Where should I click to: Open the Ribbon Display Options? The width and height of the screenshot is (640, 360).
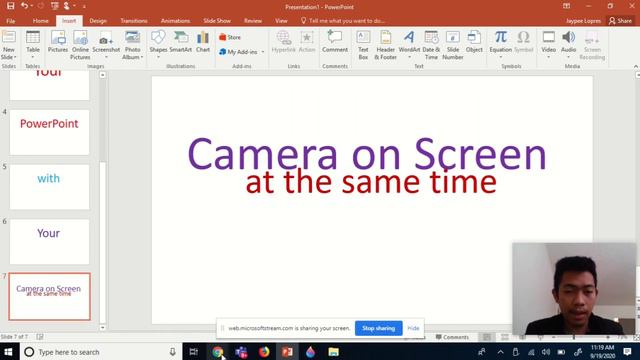(x=567, y=6)
